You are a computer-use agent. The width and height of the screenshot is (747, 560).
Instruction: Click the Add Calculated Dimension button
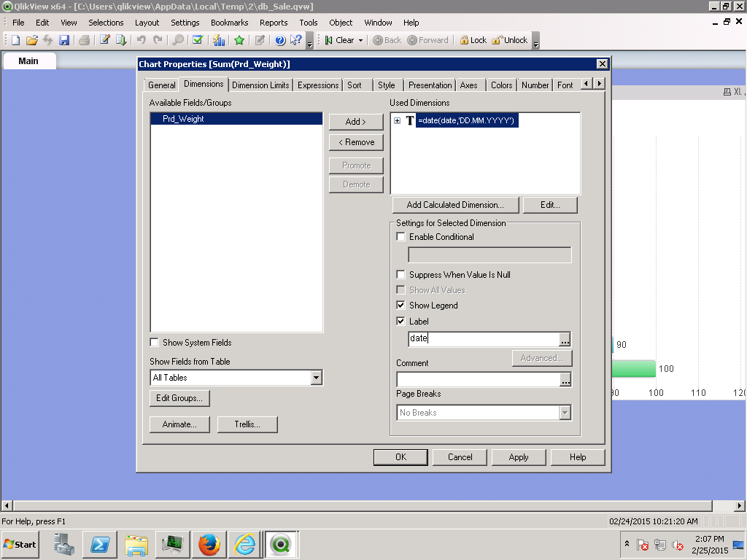click(x=454, y=205)
